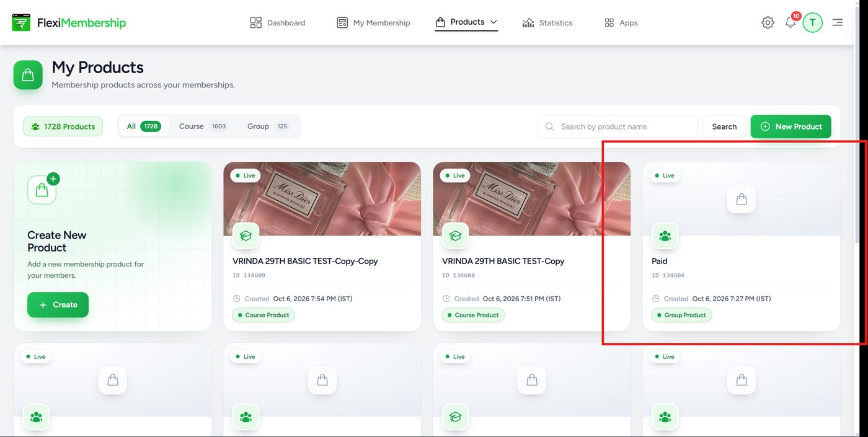This screenshot has height=437, width=868.
Task: Open the Statistics page
Action: [x=547, y=23]
